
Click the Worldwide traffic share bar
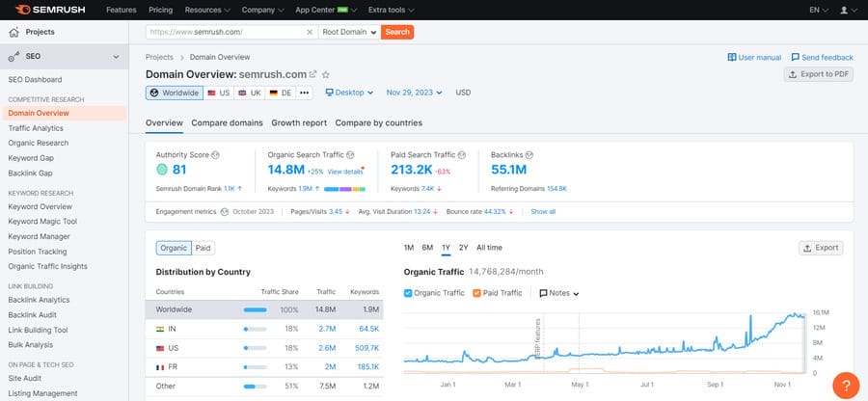256,309
